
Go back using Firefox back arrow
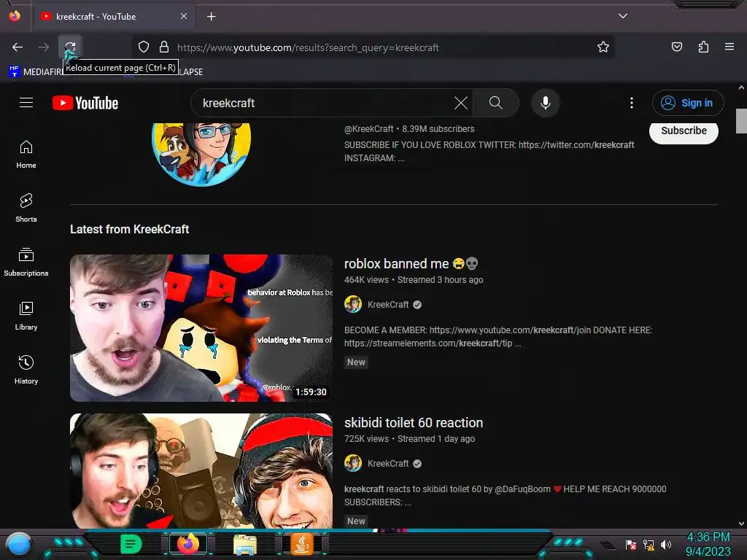click(18, 47)
